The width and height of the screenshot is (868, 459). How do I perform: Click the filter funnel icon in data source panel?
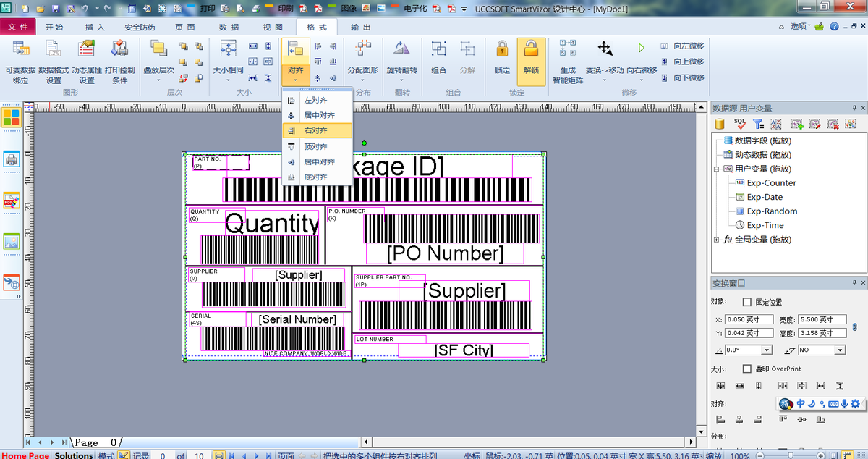tap(758, 125)
